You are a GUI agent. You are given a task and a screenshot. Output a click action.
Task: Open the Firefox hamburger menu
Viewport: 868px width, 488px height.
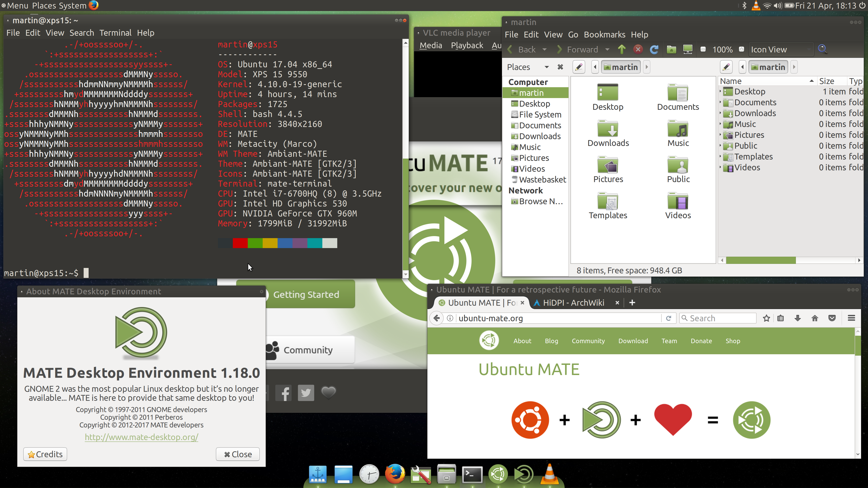pyautogui.click(x=851, y=318)
